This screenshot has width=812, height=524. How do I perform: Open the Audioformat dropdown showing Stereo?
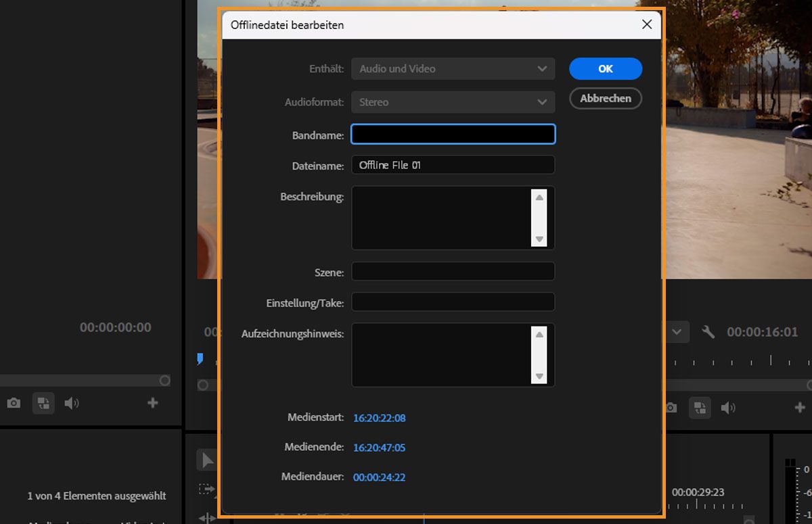tap(452, 101)
